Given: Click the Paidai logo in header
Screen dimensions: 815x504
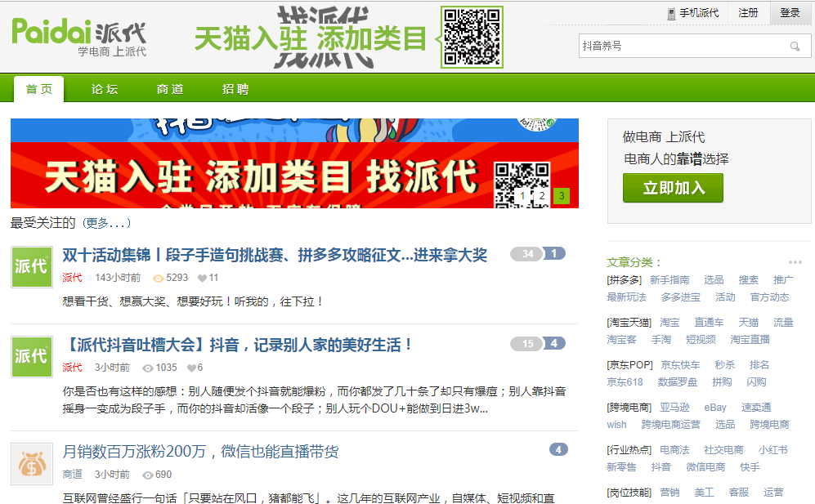Looking at the screenshot, I should [x=79, y=36].
